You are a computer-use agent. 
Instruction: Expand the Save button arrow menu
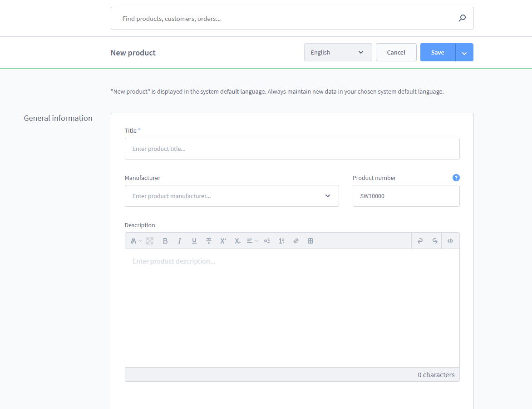[x=464, y=53]
